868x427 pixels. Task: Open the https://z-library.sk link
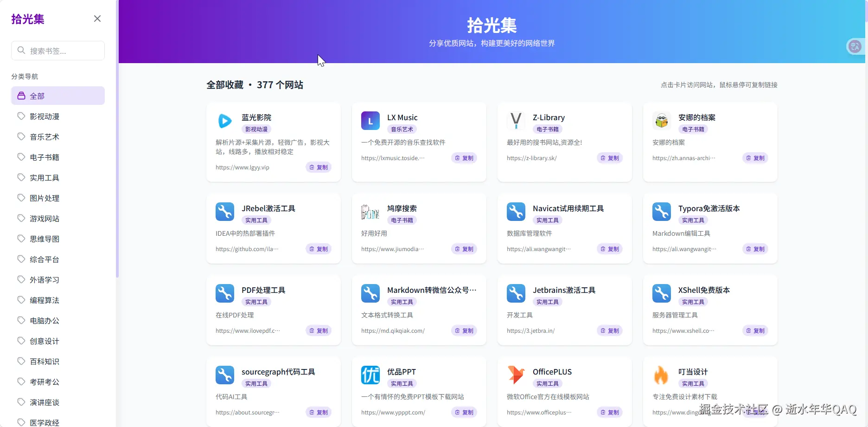click(531, 158)
